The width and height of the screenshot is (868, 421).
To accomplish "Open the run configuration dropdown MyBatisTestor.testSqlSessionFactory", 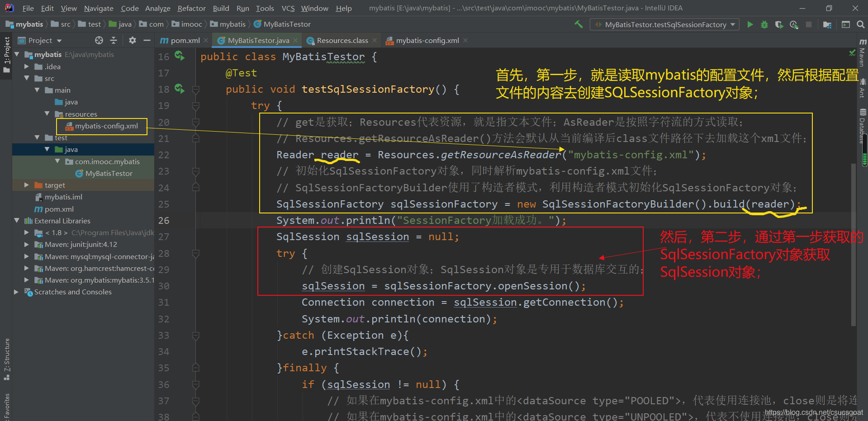I will 664,24.
